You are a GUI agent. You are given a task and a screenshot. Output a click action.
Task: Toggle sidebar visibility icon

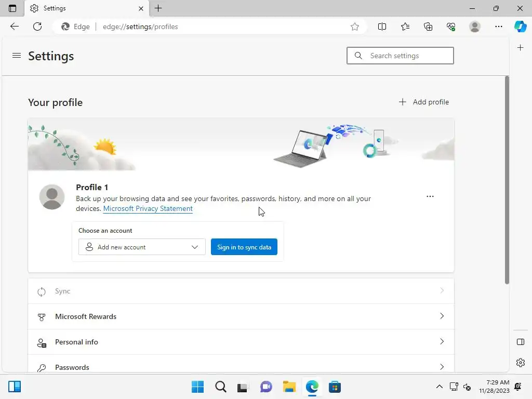(521, 342)
